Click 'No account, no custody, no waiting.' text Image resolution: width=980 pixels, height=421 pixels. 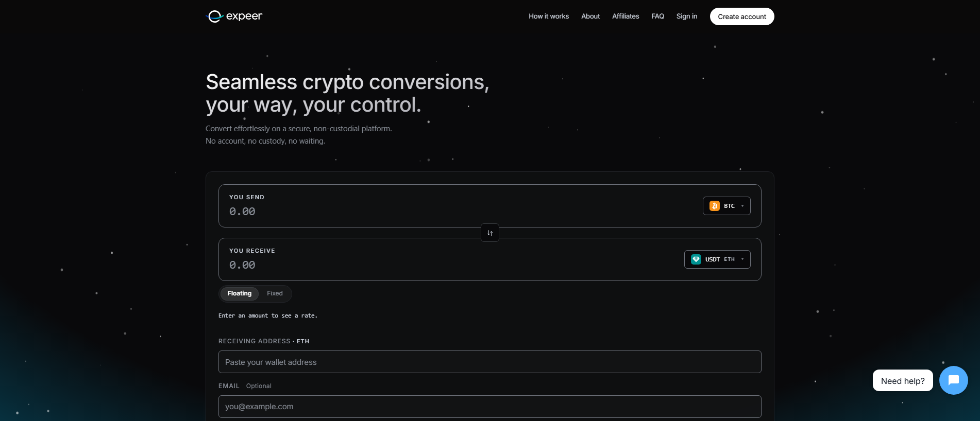tap(265, 141)
